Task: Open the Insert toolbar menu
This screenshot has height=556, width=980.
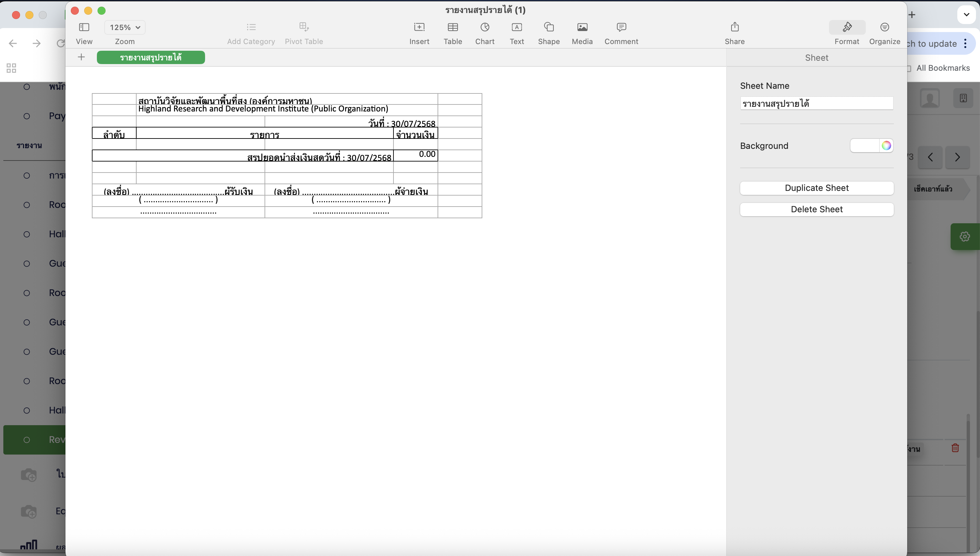Action: [x=419, y=27]
